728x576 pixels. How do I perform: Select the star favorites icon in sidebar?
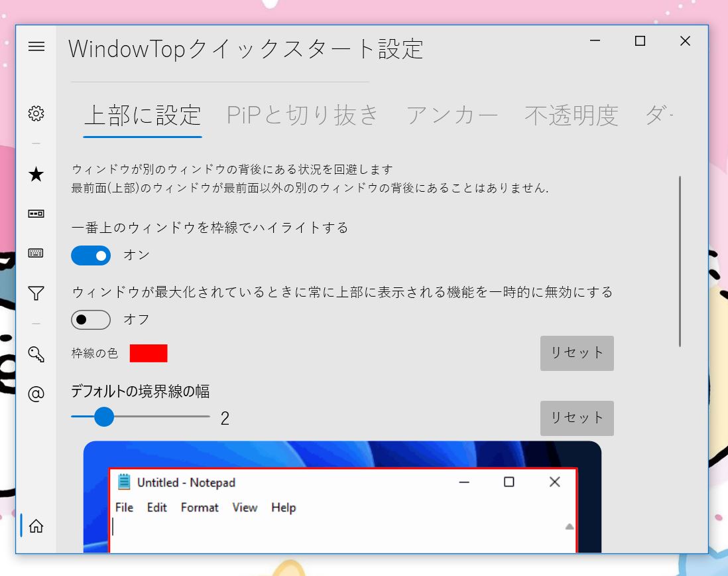tap(36, 175)
